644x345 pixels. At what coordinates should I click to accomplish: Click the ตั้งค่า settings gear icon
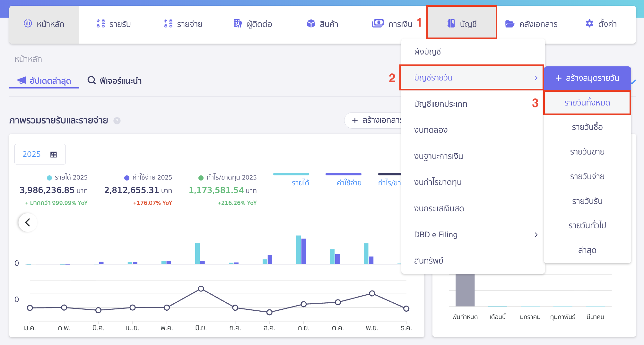(589, 23)
